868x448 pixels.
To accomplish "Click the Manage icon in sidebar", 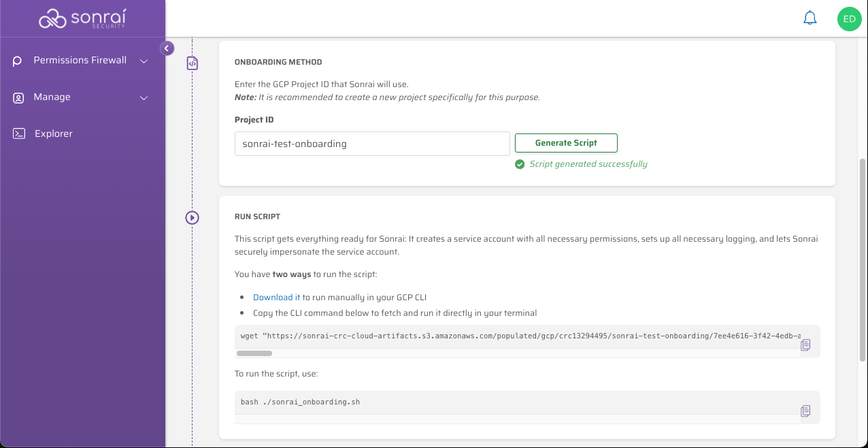I will point(18,97).
